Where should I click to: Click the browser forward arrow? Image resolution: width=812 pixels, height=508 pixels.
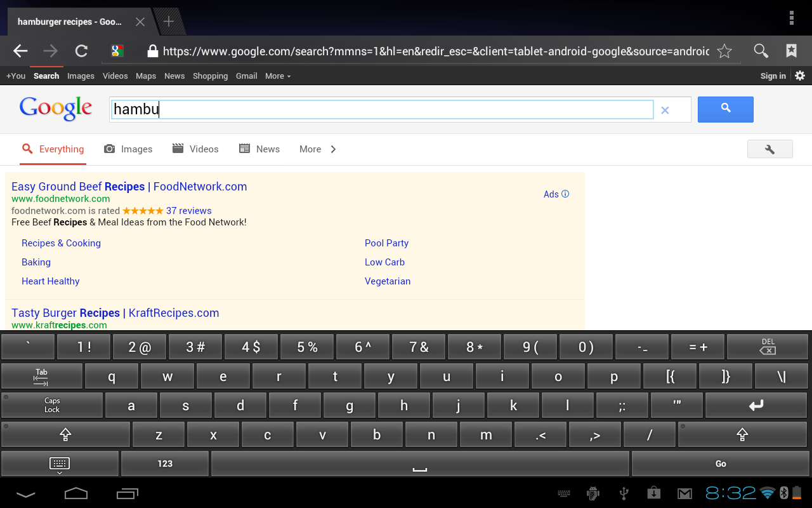tap(51, 51)
